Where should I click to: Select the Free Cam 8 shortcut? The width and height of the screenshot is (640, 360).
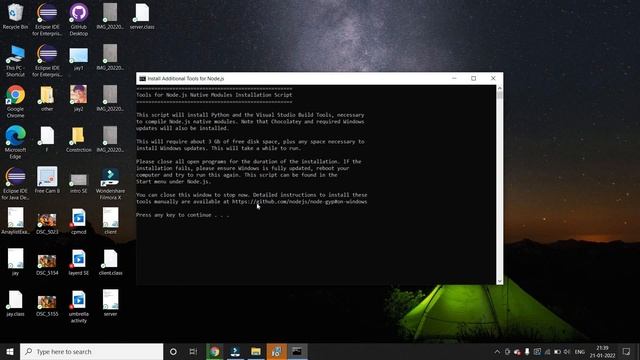[x=47, y=180]
